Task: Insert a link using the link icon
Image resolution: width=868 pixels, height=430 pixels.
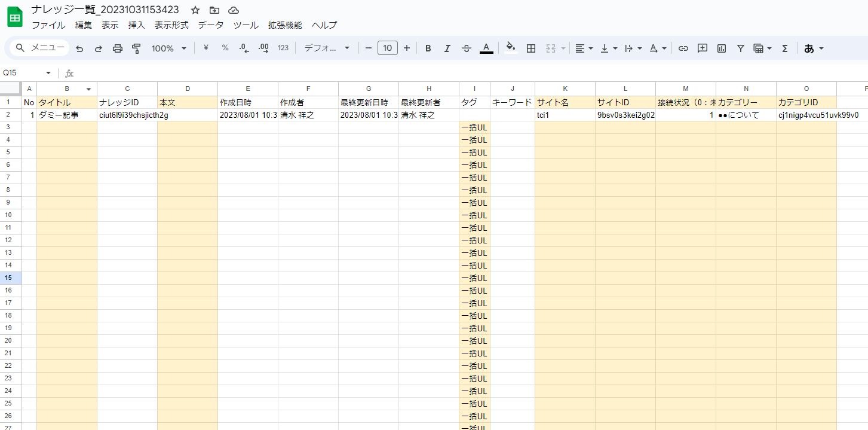Action: tap(683, 48)
